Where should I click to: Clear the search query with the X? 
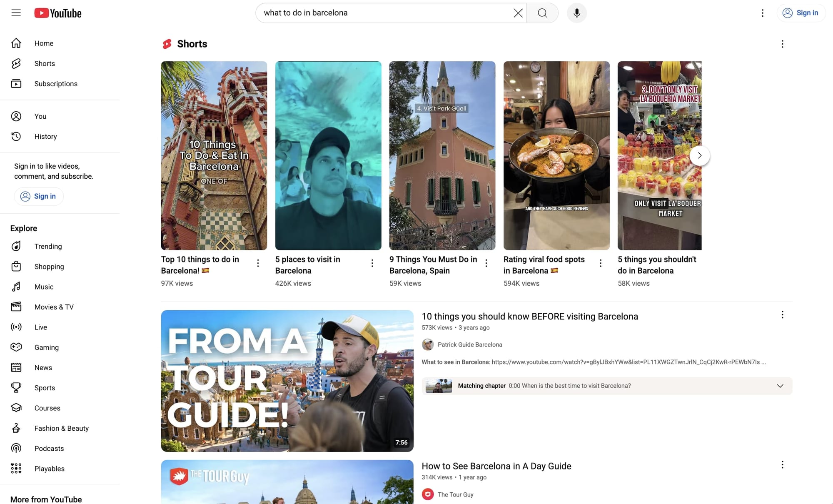[x=517, y=13]
